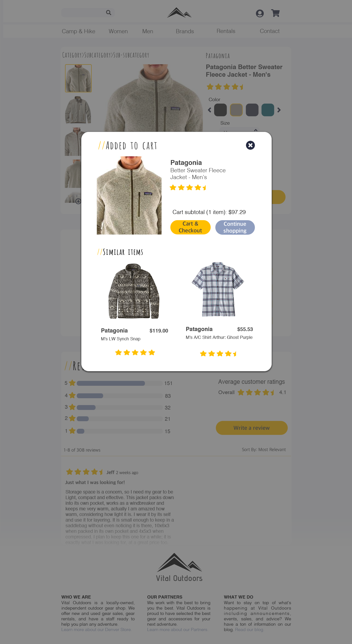
Task: Select the first jacket thumbnail
Action: pos(78,78)
